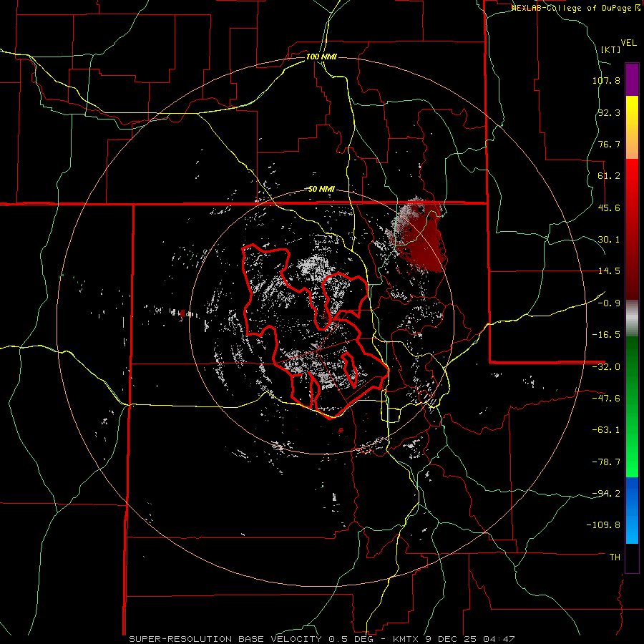644x644 pixels.
Task: Pick the purple segment of color bar
Action: (x=632, y=79)
